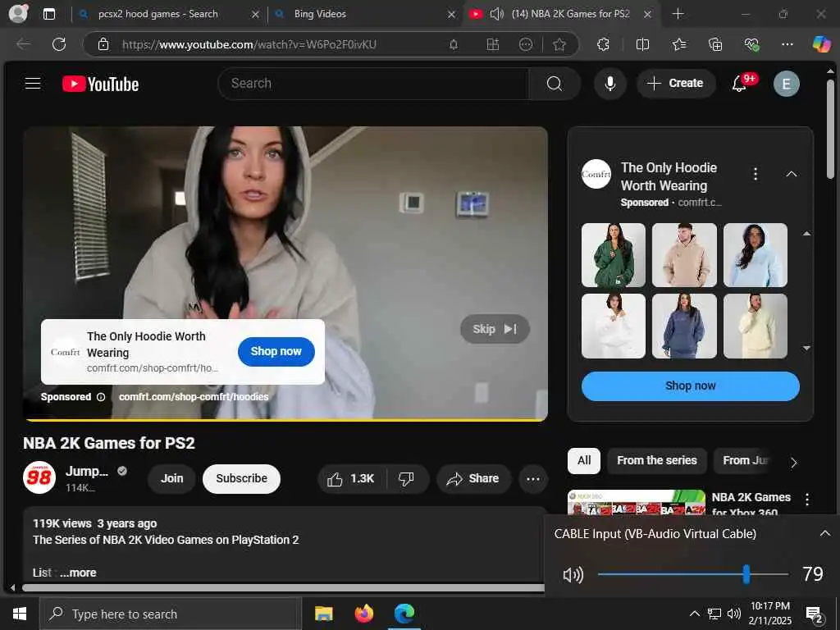
Task: View site information lock icon
Action: [x=103, y=44]
